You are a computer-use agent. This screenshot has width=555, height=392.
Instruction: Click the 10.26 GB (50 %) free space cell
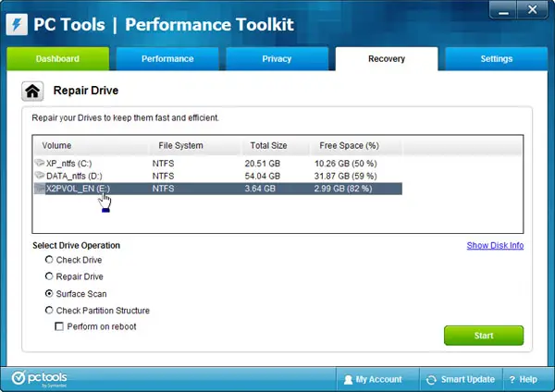pos(345,164)
